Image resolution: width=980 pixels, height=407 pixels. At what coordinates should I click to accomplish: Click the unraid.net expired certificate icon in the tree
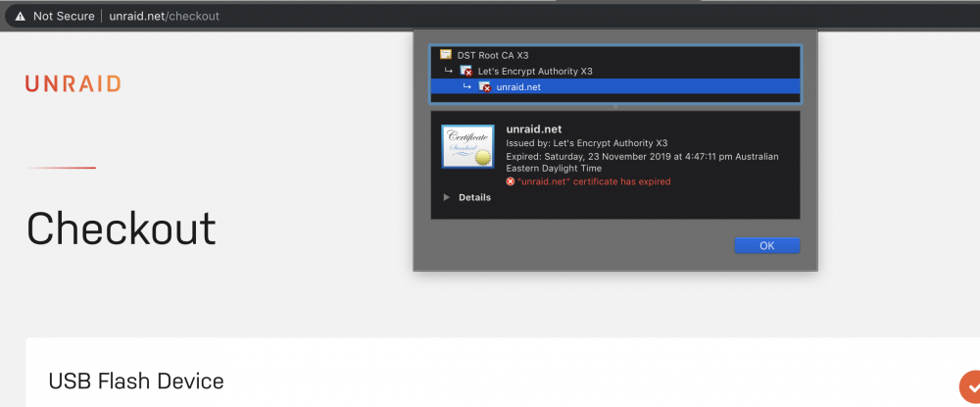point(485,87)
